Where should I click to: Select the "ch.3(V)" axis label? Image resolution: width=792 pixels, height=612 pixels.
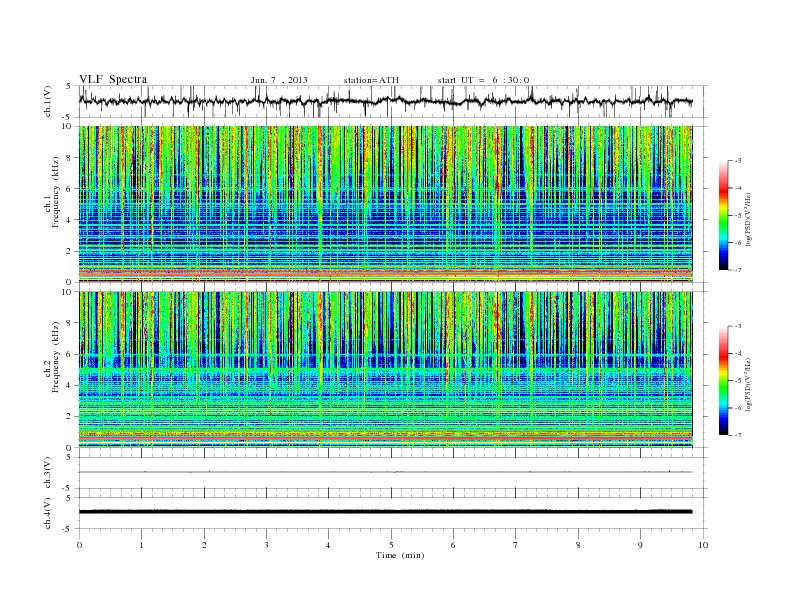[48, 473]
